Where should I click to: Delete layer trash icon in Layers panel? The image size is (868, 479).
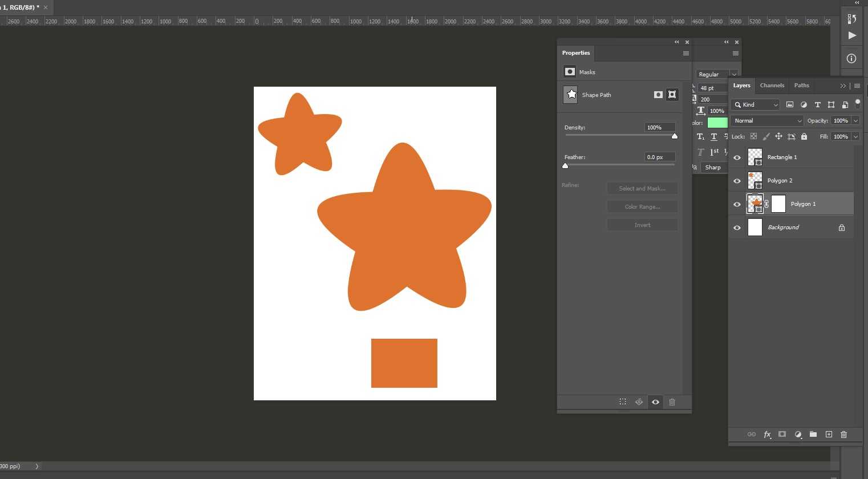tap(844, 435)
